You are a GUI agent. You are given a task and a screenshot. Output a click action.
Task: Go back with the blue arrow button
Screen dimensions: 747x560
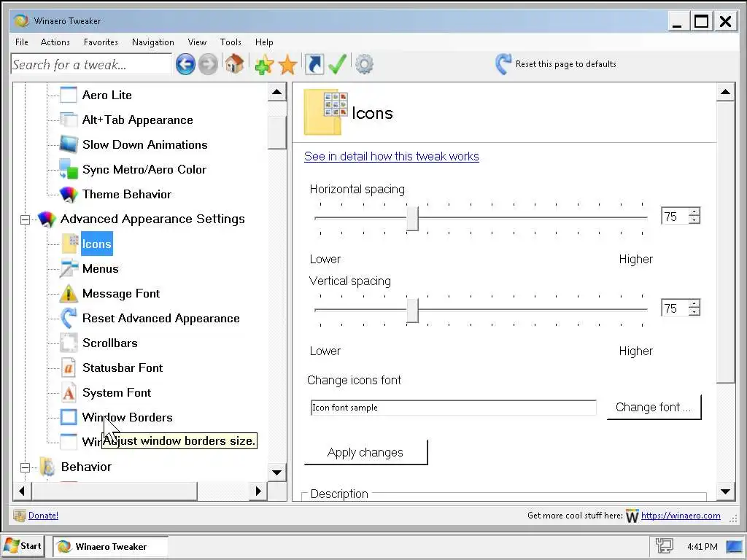(185, 64)
